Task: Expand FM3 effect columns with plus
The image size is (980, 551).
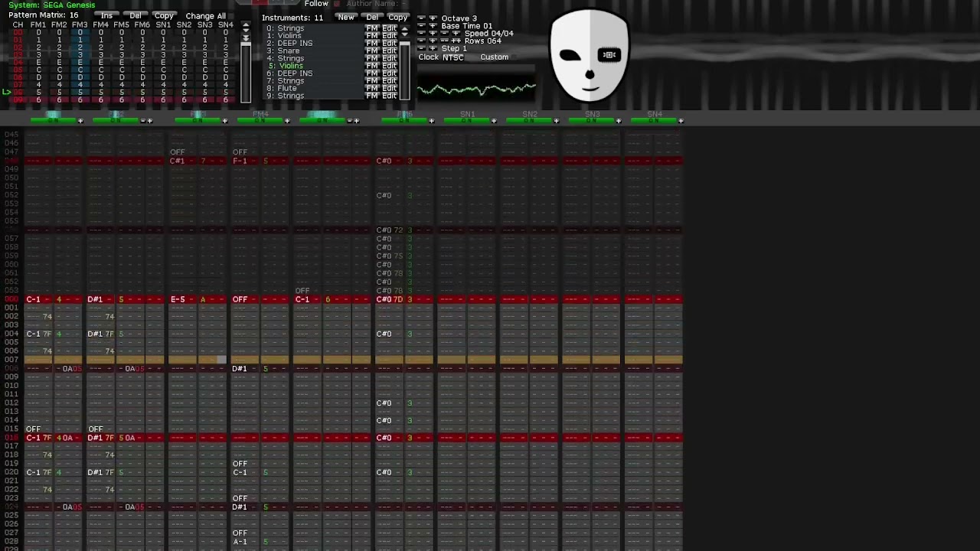Action: click(x=224, y=121)
